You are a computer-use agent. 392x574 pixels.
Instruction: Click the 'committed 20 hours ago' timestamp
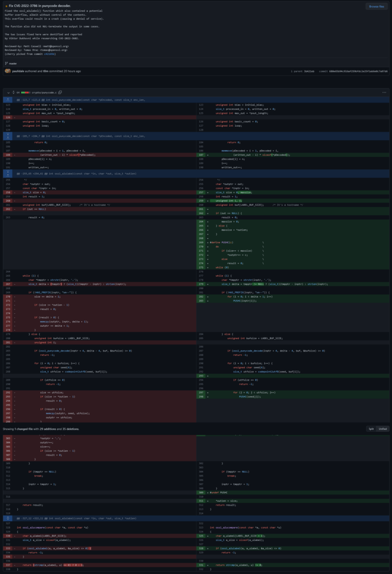pyautogui.click(x=65, y=71)
